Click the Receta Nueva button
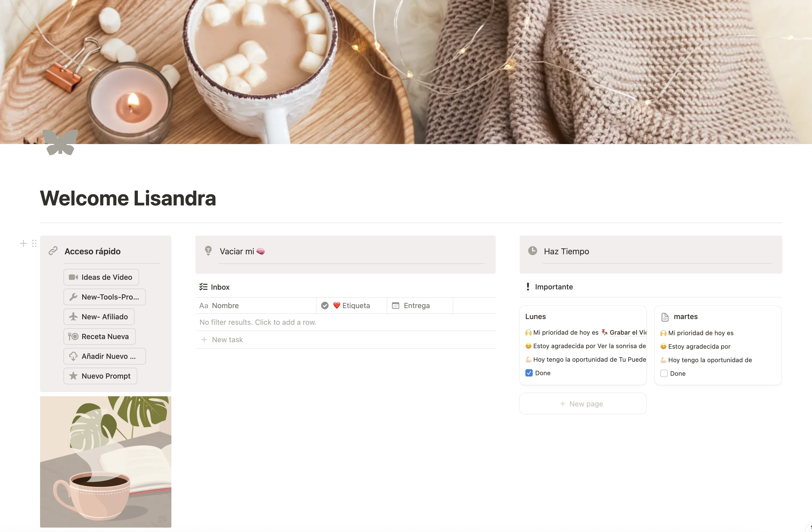 (x=100, y=336)
